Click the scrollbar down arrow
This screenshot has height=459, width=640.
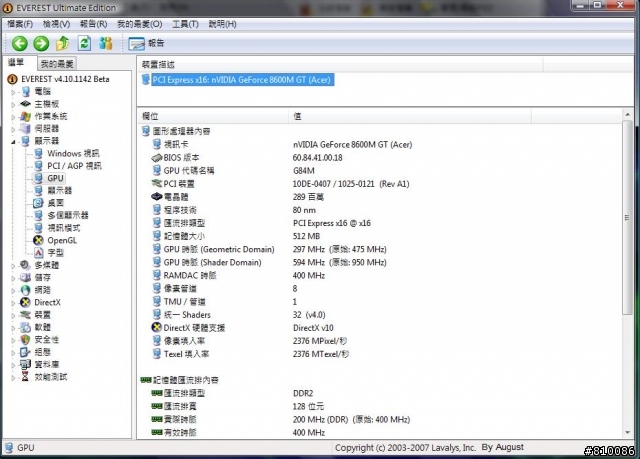627,433
